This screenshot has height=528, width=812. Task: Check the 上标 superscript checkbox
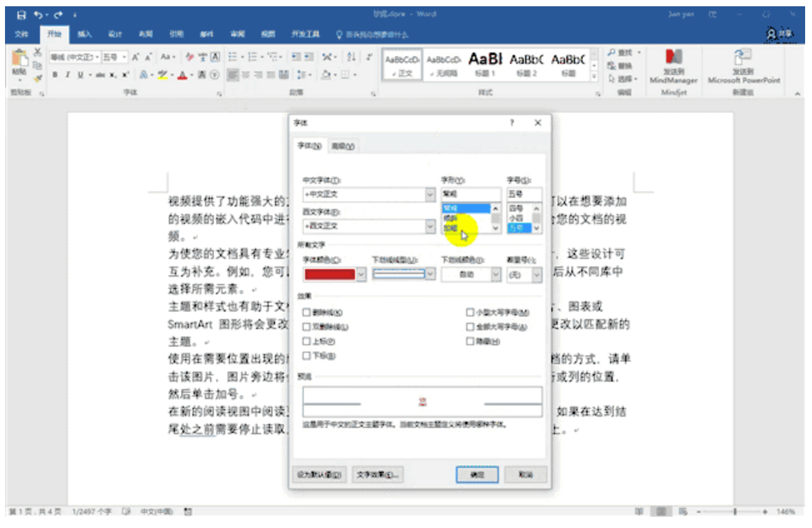click(306, 342)
